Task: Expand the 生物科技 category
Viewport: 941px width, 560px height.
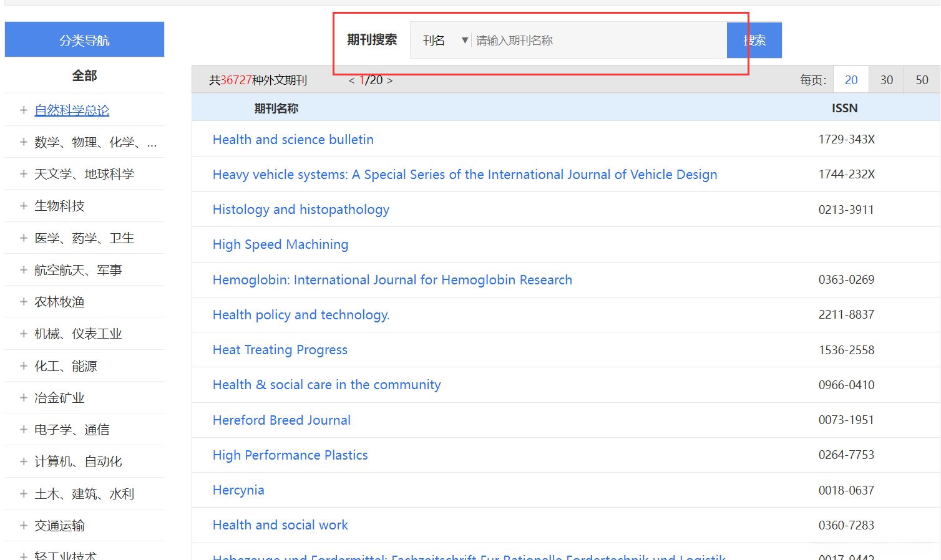Action: 23,206
